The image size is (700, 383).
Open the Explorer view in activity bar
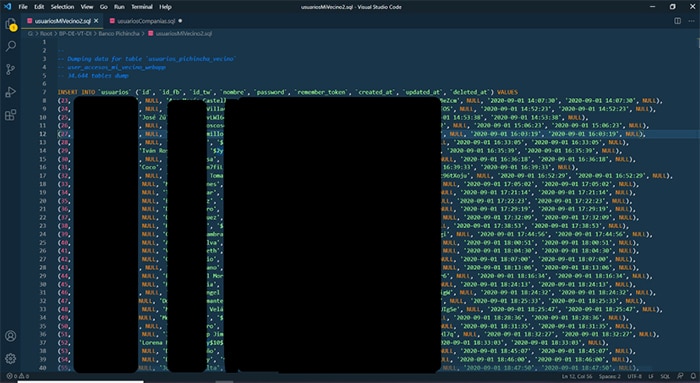click(x=11, y=25)
